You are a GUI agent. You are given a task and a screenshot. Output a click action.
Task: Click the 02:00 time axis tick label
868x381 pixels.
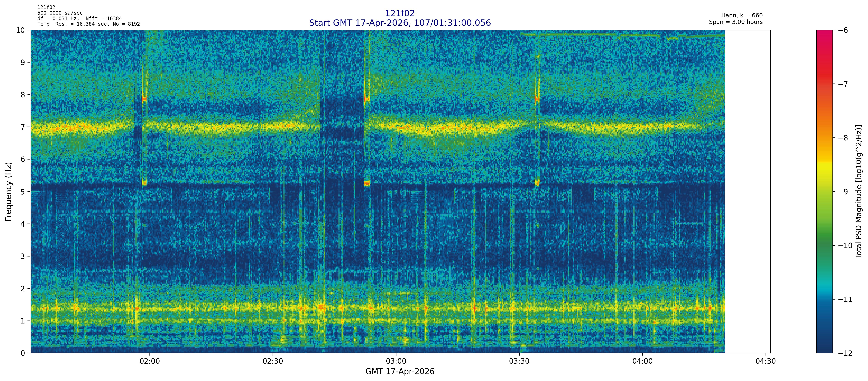(x=150, y=362)
